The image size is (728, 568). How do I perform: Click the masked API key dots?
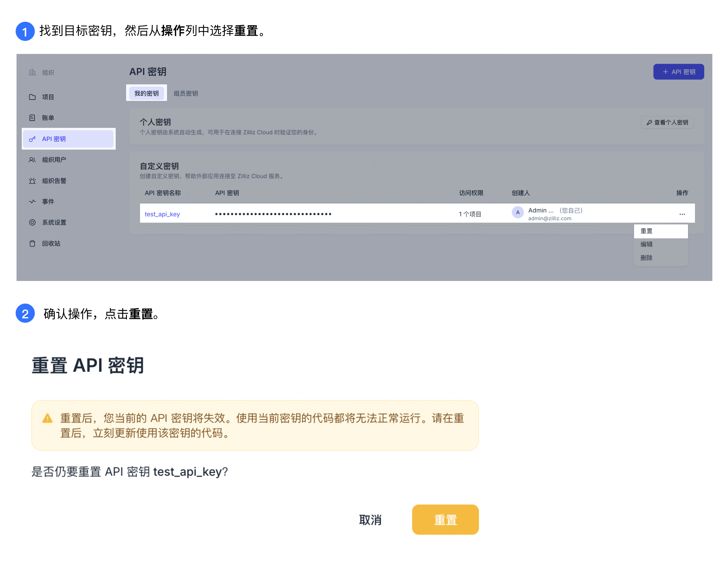click(x=273, y=214)
